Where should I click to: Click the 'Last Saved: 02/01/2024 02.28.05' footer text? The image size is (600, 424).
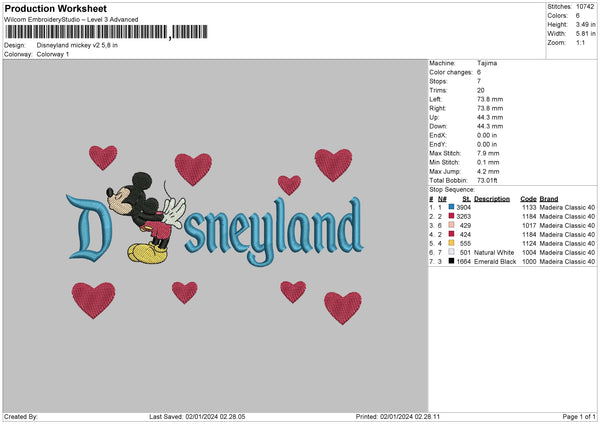pyautogui.click(x=197, y=417)
